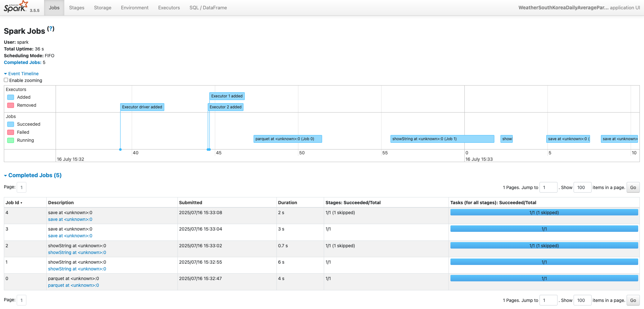644x309 pixels.
Task: Click the Spark version 3.5.5 label
Action: click(x=35, y=10)
